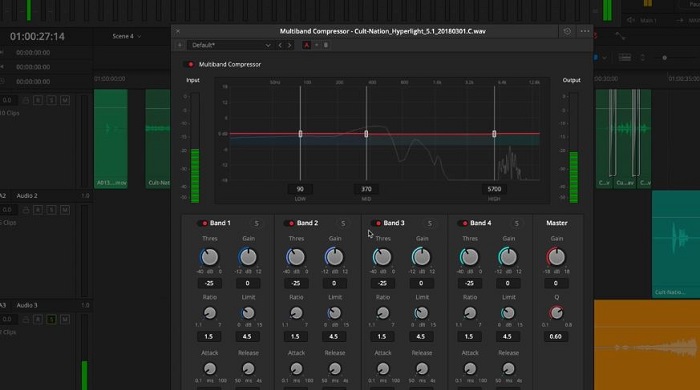The height and width of the screenshot is (390, 700).
Task: Mute Audio 3 track with M
Action: pos(65,319)
